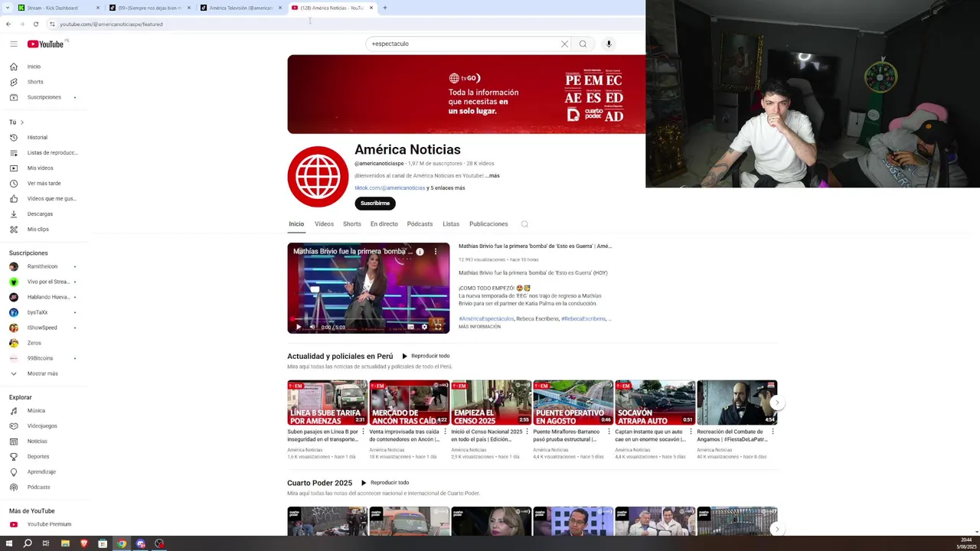Screen dimensions: 980x551
Task: Seek on the featured video progress bar
Action: tap(368, 318)
